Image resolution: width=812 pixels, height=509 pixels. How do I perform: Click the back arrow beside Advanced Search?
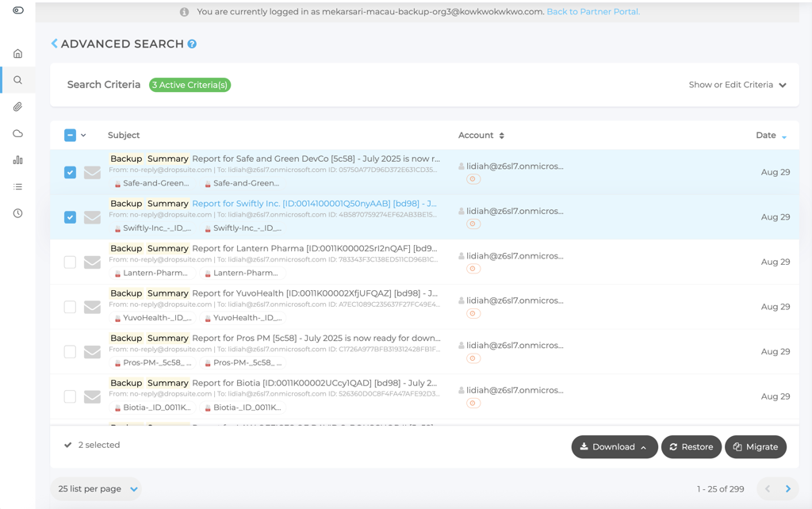tap(54, 44)
